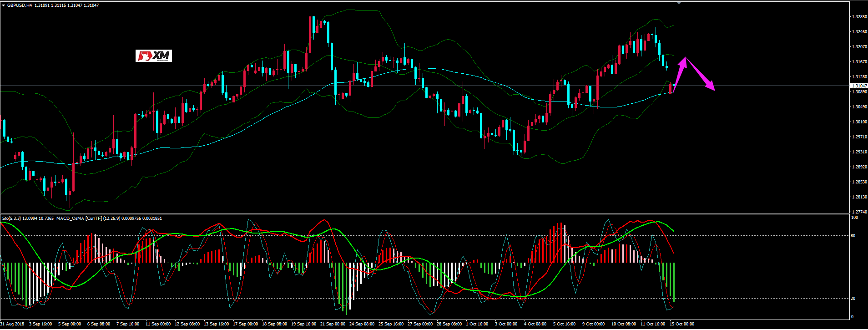Click the 7 Sep 16:00 time label
Viewport: 868px width, 330px height.
tap(128, 324)
